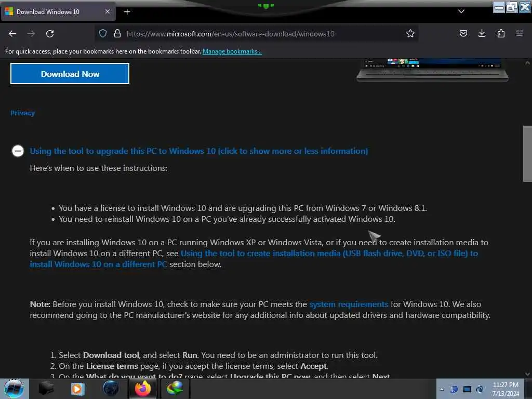This screenshot has width=532, height=399.
Task: Click the network monitor tray icon
Action: point(467,389)
